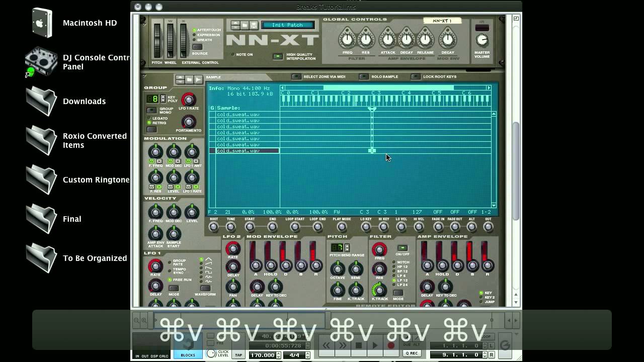This screenshot has width=644, height=362.
Task: Click the global amp envelope ATTACK knob
Action: [x=387, y=40]
